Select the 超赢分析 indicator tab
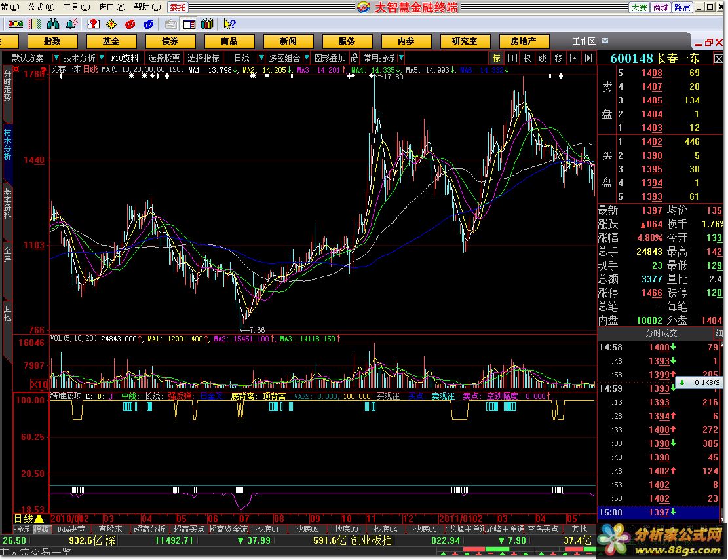This screenshot has height=560, width=728. click(149, 529)
